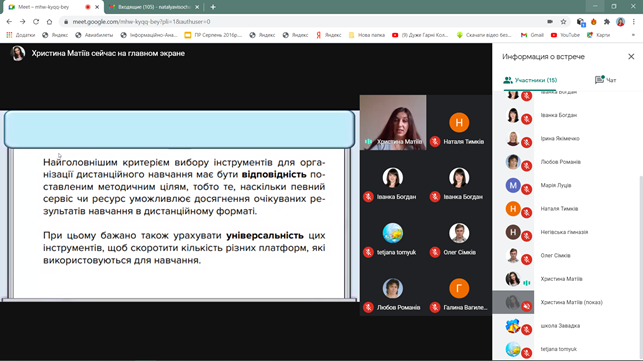Image resolution: width=643 pixels, height=361 pixels.
Task: Click Наталя Тимків in participants list
Action: (x=559, y=209)
